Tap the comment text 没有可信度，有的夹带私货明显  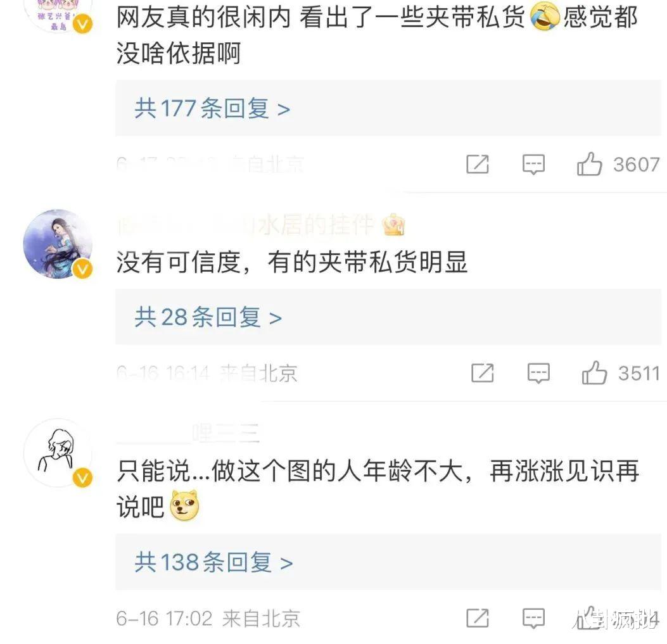(x=291, y=262)
